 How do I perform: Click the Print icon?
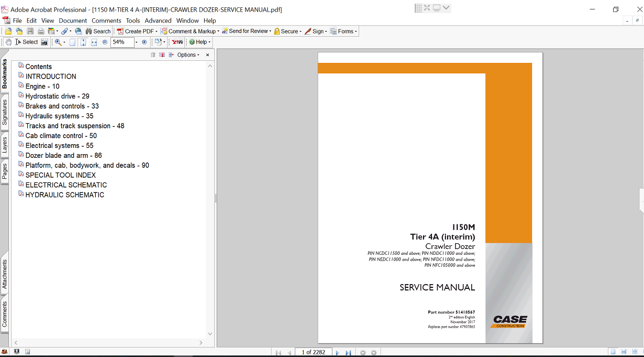click(41, 31)
